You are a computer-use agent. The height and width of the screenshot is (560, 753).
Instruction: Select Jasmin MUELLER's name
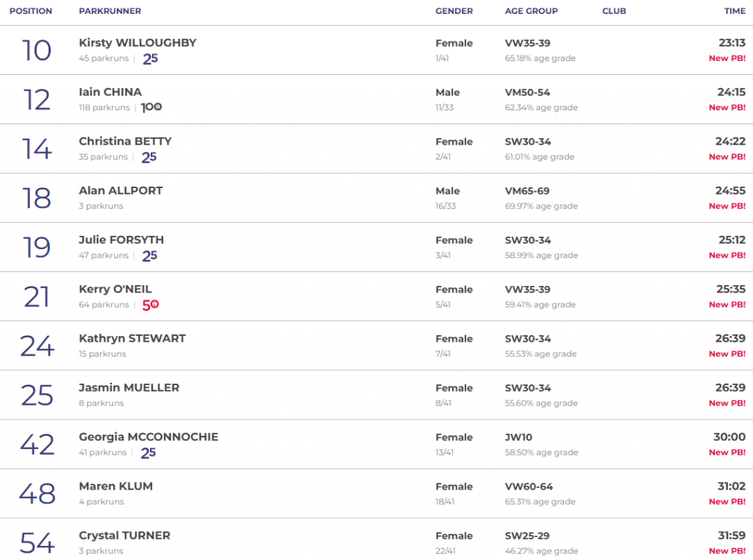pyautogui.click(x=129, y=387)
